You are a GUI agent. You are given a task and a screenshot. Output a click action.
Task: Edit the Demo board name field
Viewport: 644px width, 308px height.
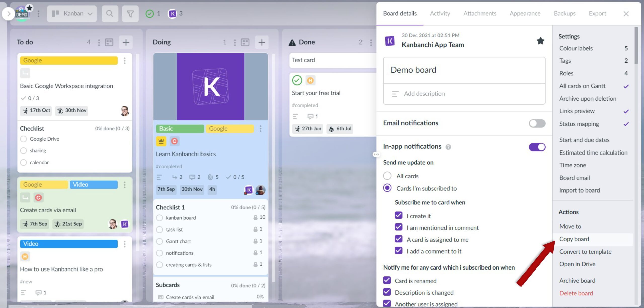464,70
